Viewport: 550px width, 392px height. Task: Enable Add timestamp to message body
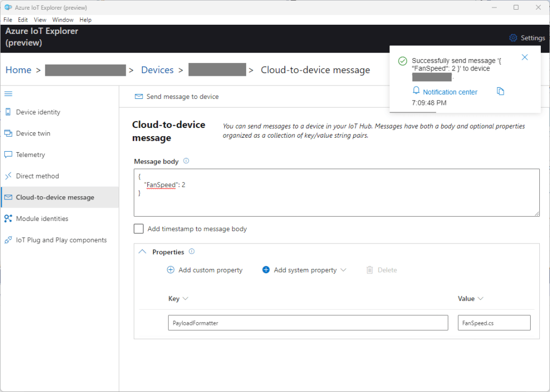click(x=139, y=229)
